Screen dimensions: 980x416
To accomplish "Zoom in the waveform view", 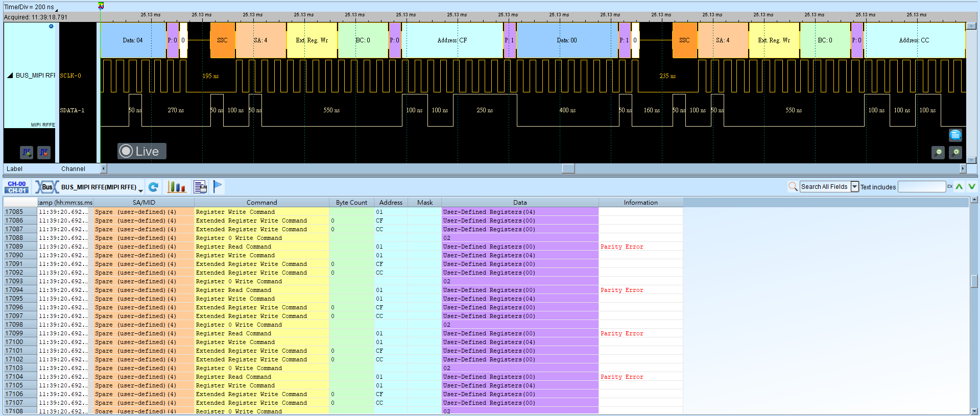I will 955,152.
